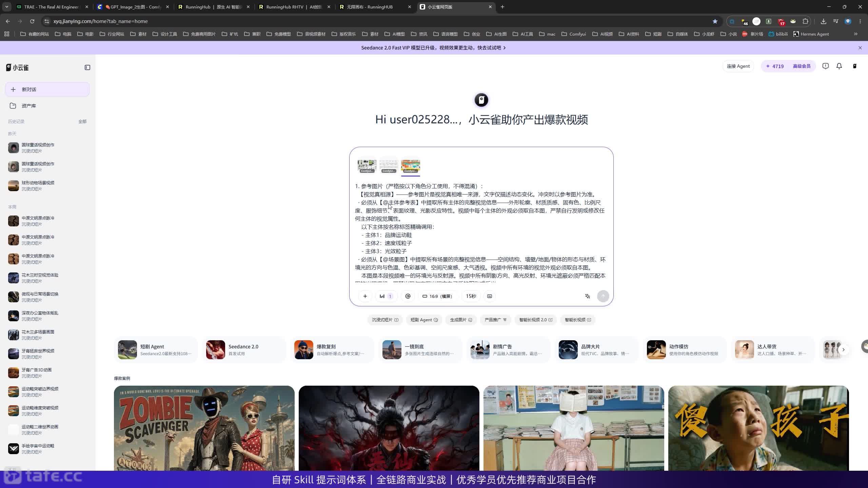The image size is (868, 488).
Task: Open the 4719 credits balance
Action: (775, 66)
